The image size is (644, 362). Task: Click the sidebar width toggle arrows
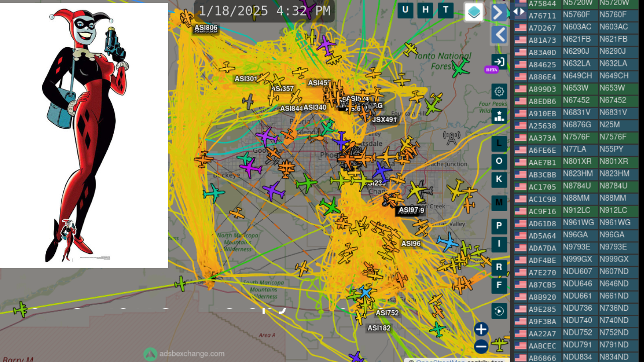tap(519, 12)
